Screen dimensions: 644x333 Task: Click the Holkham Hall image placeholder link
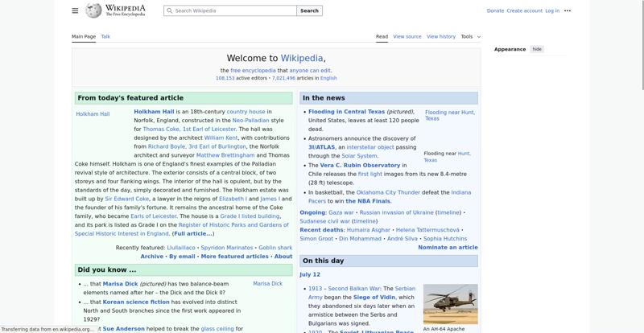(93, 114)
